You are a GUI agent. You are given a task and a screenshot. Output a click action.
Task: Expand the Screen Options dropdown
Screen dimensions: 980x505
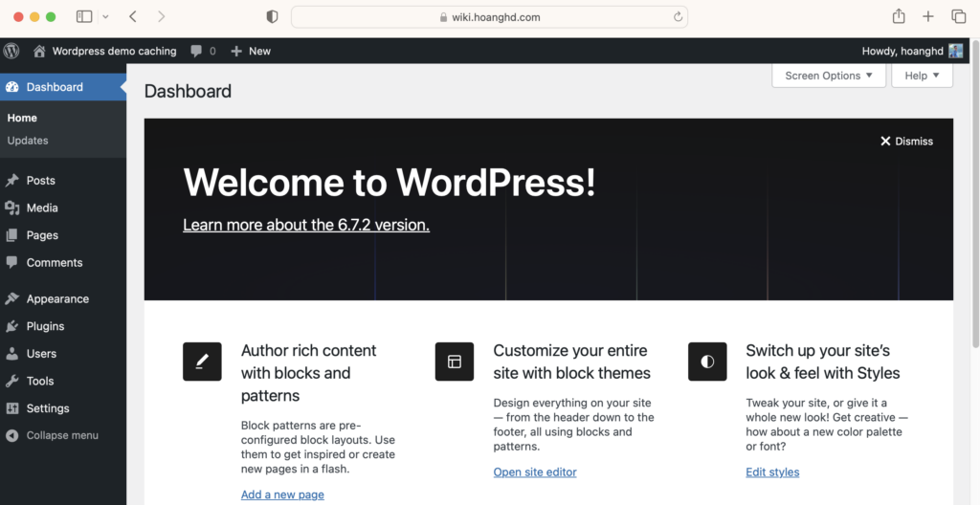tap(829, 76)
